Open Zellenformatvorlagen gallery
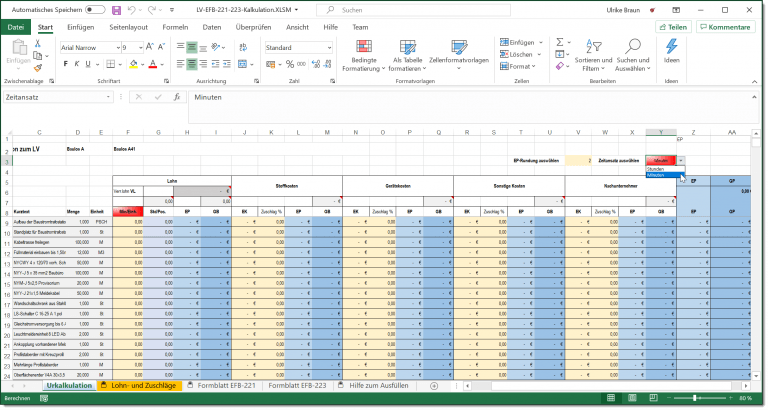Image resolution: width=768 pixels, height=410 pixels. [x=459, y=56]
